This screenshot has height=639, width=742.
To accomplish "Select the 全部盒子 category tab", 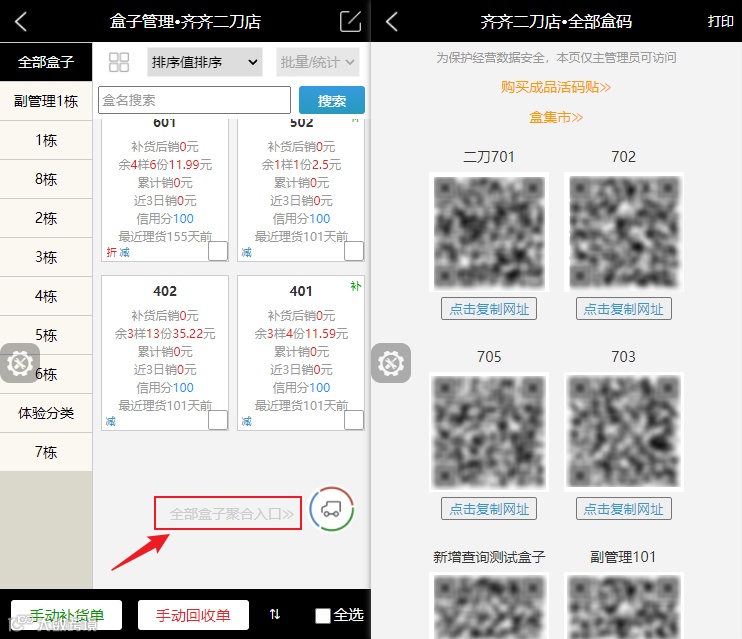I will [x=46, y=62].
